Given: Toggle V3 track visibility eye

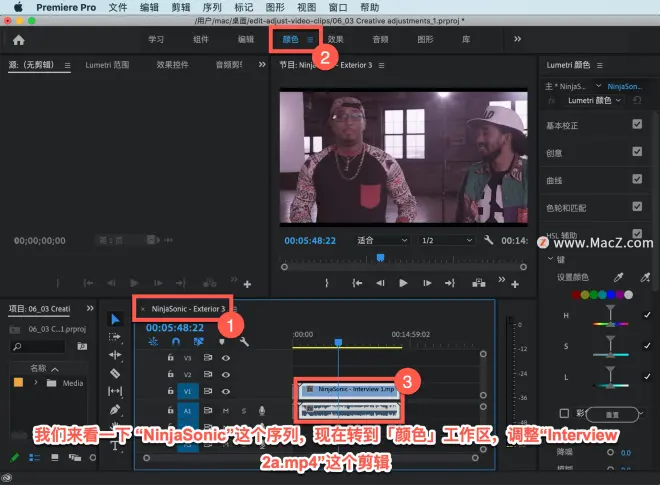Looking at the screenshot, I should point(226,358).
